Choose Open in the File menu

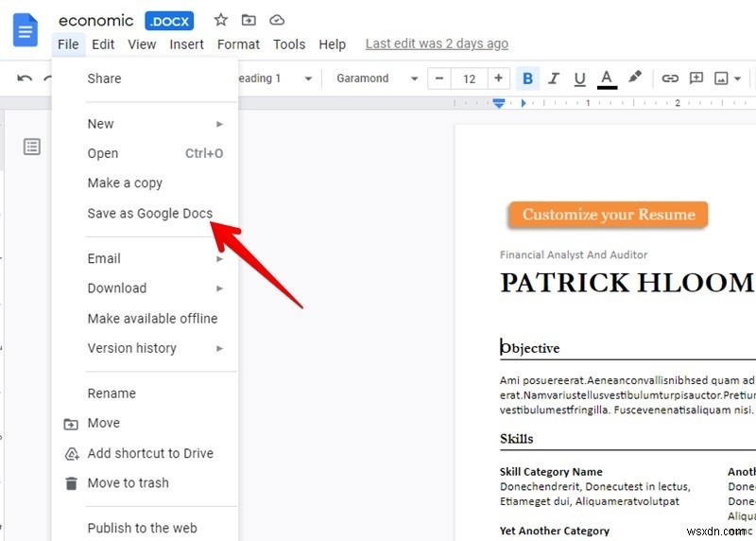pyautogui.click(x=145, y=153)
